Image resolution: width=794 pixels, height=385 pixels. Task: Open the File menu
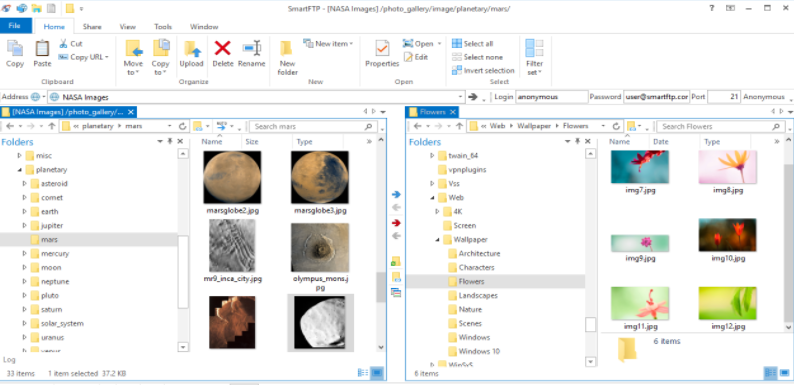pyautogui.click(x=15, y=26)
